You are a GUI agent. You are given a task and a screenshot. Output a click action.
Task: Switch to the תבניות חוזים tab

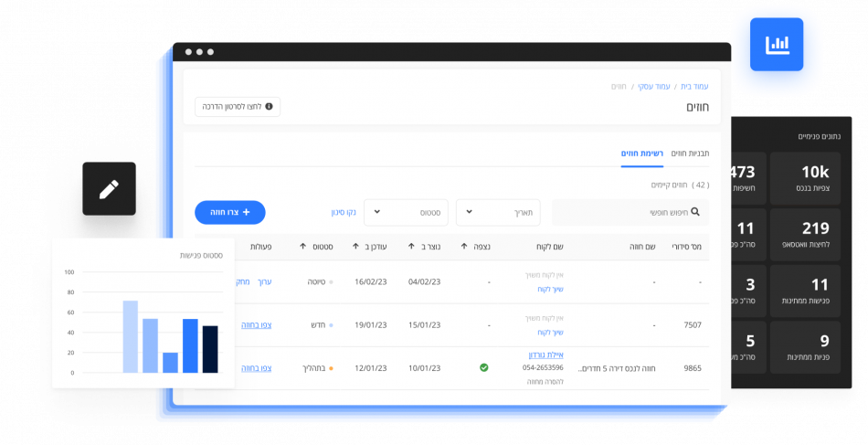pos(690,153)
